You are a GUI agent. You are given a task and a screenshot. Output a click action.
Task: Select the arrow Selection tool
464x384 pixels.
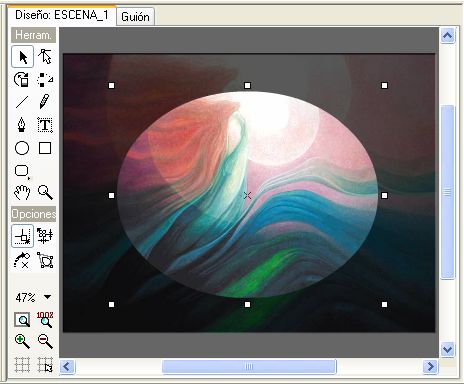click(23, 57)
